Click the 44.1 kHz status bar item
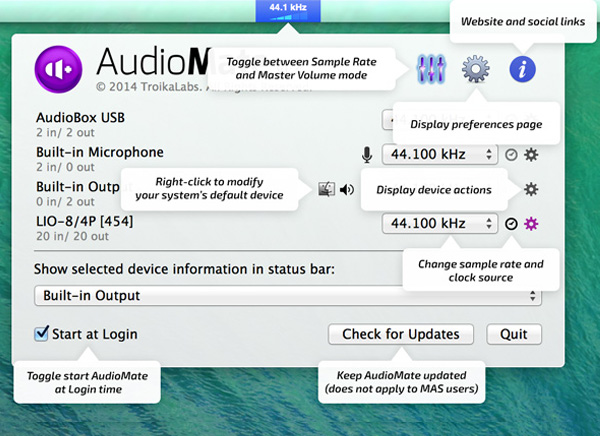The width and height of the screenshot is (600, 436). coord(288,11)
